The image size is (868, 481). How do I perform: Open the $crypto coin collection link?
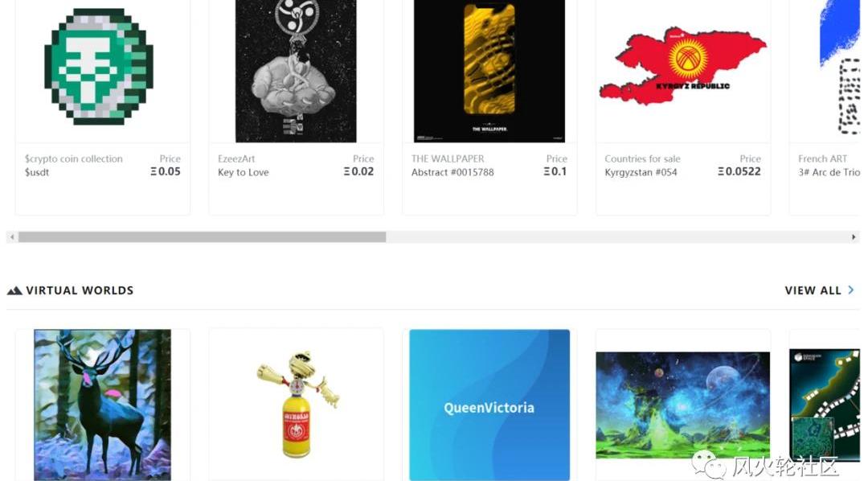(74, 158)
